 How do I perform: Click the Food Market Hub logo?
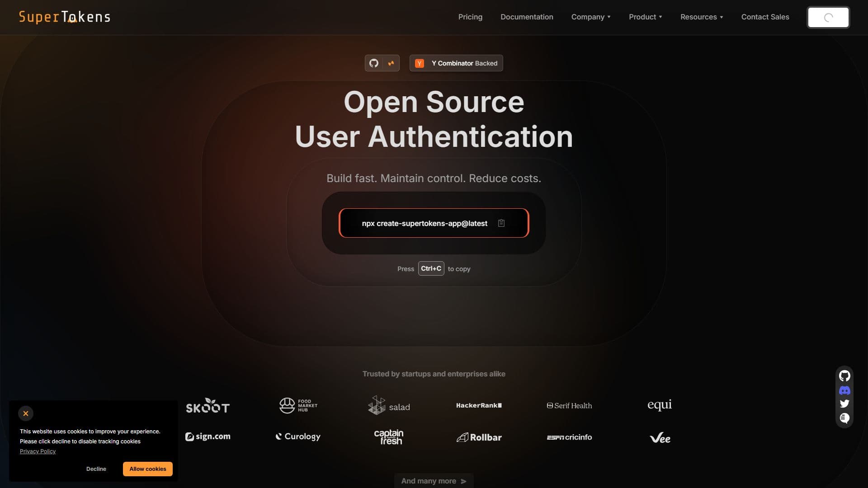click(298, 406)
